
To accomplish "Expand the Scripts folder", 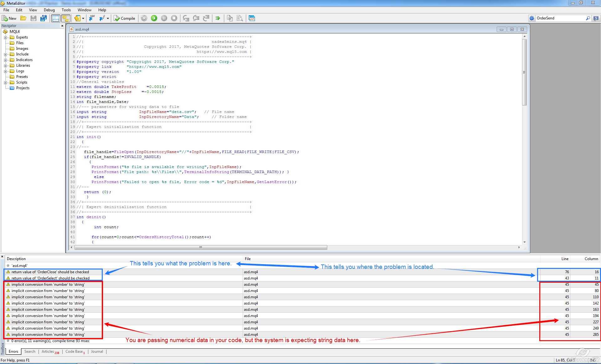I will coord(5,83).
